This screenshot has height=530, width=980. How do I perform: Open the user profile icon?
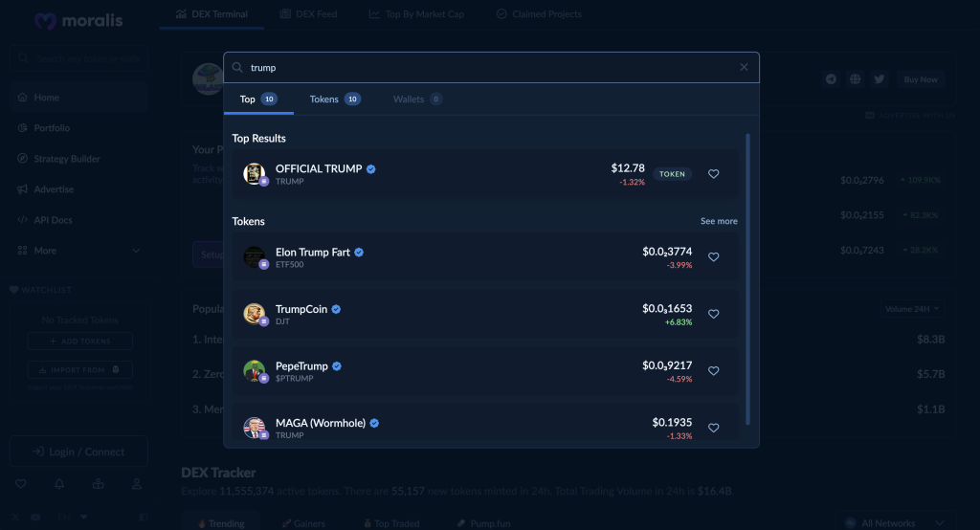pyautogui.click(x=137, y=484)
